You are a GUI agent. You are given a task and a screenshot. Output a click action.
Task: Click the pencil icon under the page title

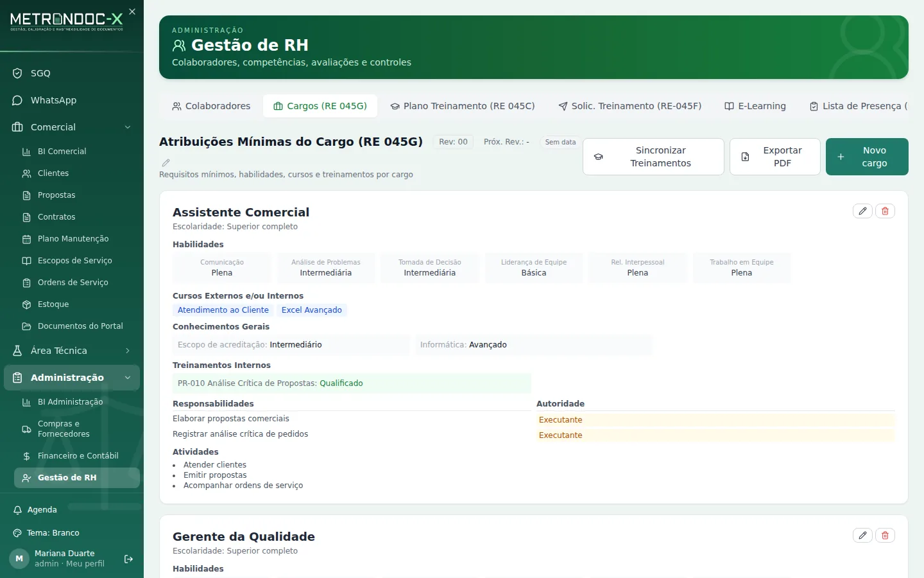[x=166, y=163]
